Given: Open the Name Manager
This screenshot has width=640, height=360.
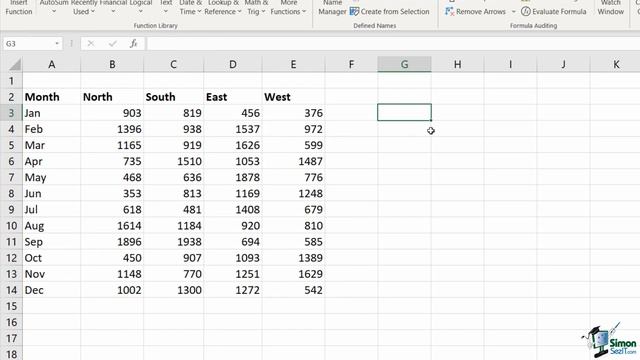Looking at the screenshot, I should coord(332,8).
